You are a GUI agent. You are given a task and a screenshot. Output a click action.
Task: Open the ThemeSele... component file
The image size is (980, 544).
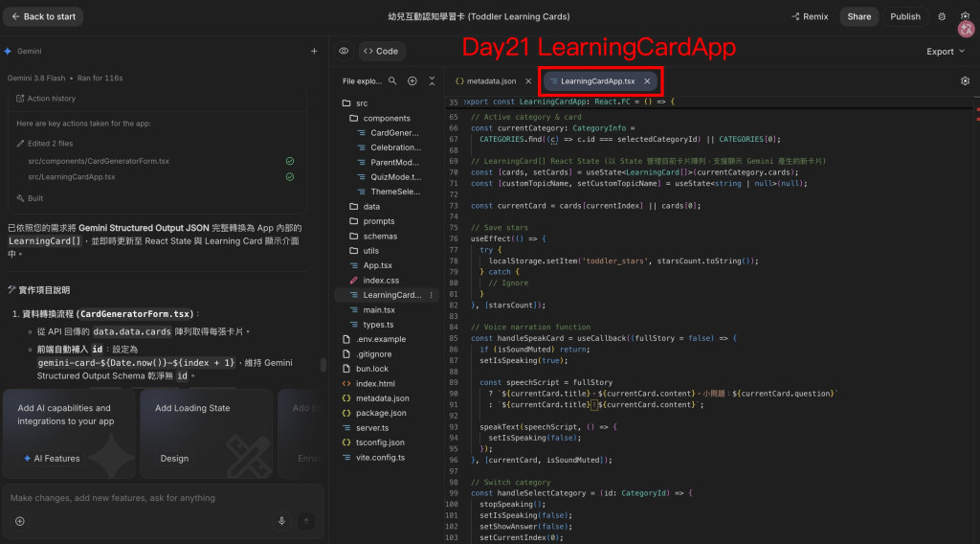[x=388, y=192]
